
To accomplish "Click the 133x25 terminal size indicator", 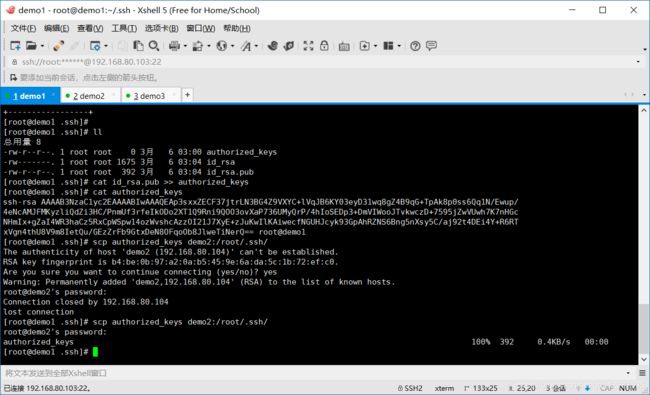I will point(480,388).
